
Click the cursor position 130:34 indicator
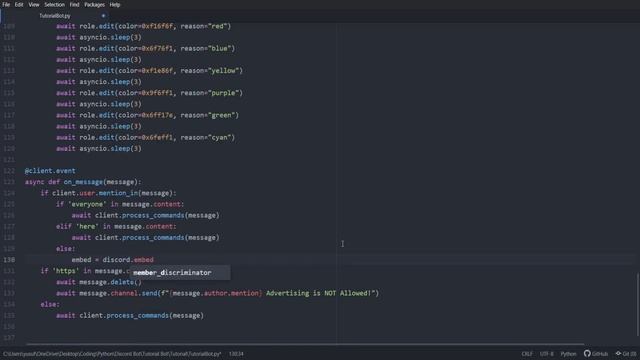236,354
